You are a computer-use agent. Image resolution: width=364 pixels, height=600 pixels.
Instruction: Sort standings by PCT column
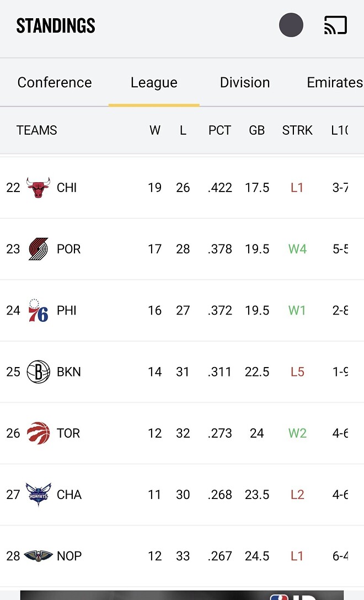point(220,130)
